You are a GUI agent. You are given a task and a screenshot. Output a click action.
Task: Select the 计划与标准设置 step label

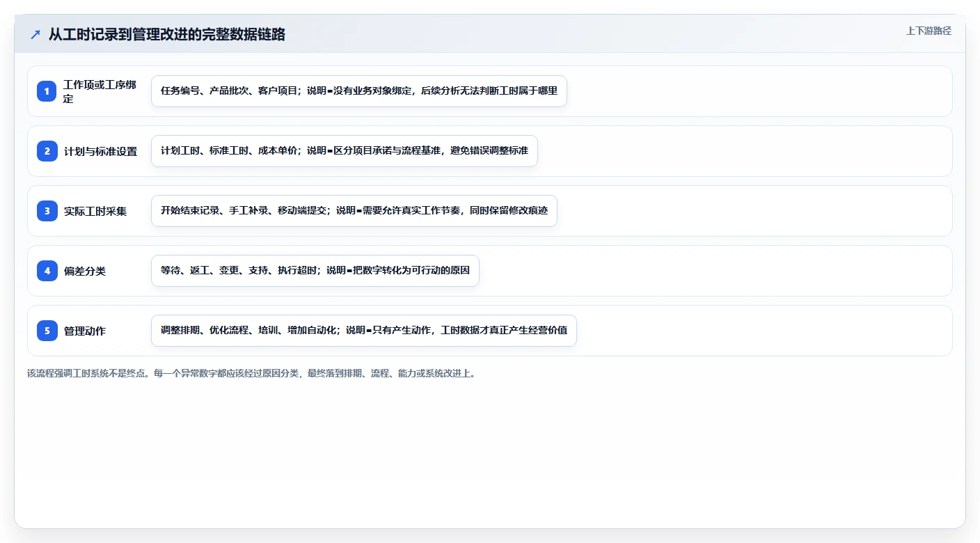point(100,151)
